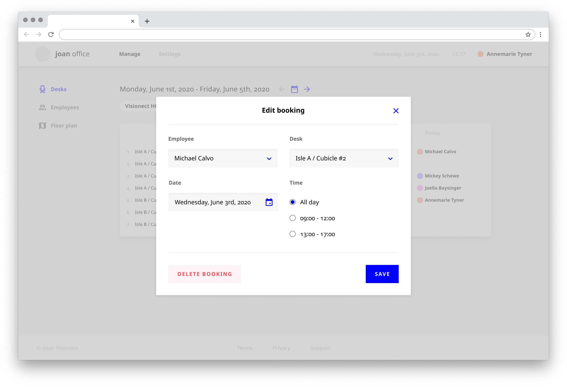Viewport: 567px width, 392px height.
Task: Open the Employees section icon
Action: tap(42, 107)
